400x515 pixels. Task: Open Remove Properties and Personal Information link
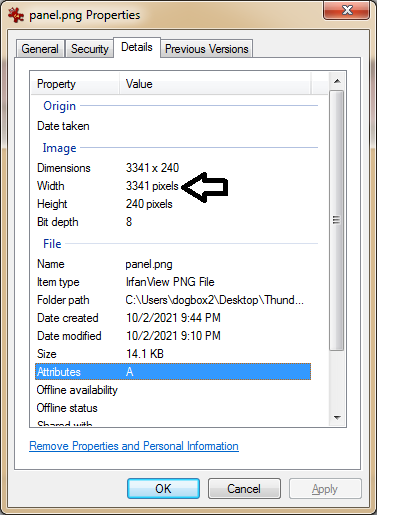tap(134, 446)
